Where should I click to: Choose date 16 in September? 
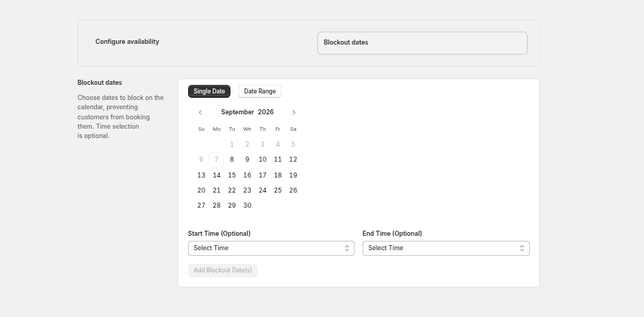coord(247,175)
